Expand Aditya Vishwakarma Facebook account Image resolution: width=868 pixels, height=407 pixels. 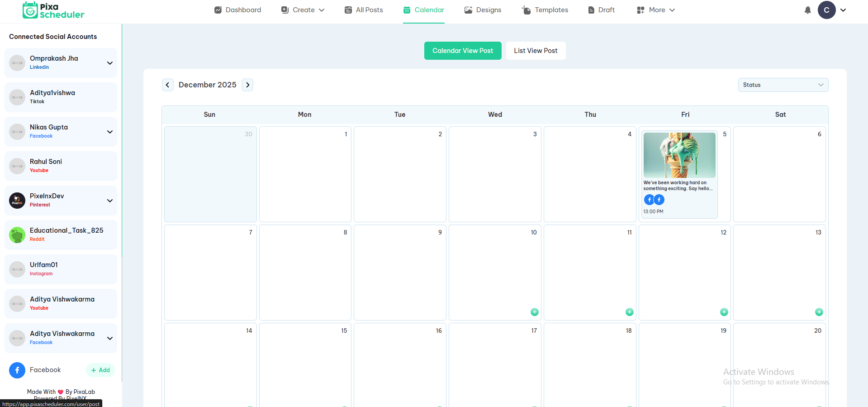pyautogui.click(x=109, y=338)
